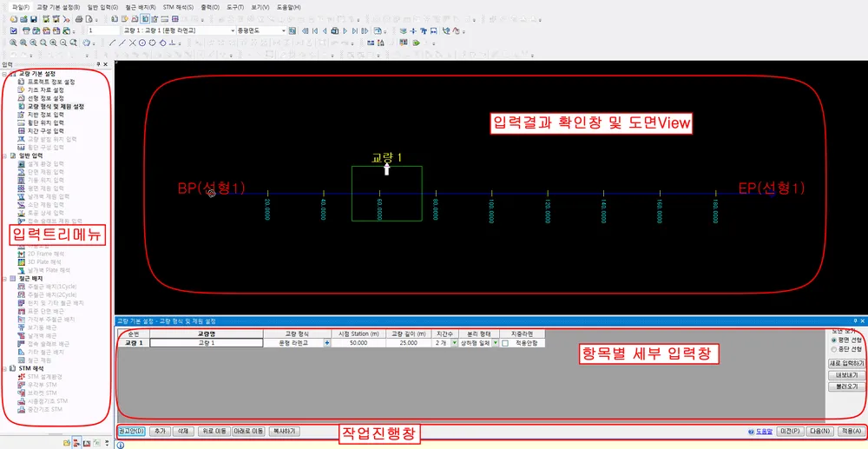The image size is (868, 449).
Task: Click icon right of drawing type combo
Action: (x=293, y=31)
